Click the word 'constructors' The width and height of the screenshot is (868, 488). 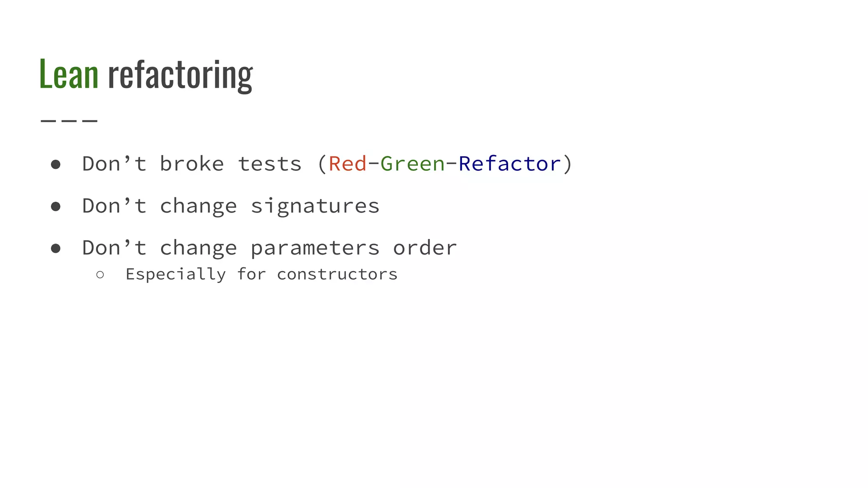pyautogui.click(x=337, y=275)
